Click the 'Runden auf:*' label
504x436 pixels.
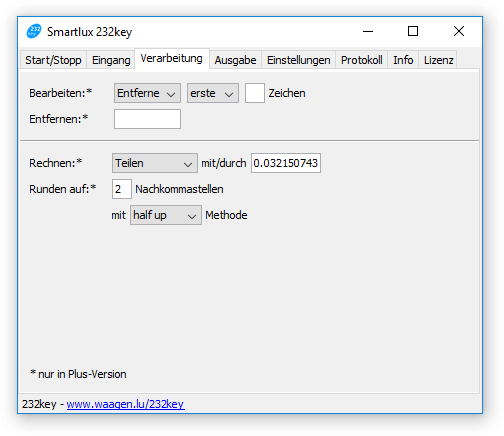coord(63,189)
